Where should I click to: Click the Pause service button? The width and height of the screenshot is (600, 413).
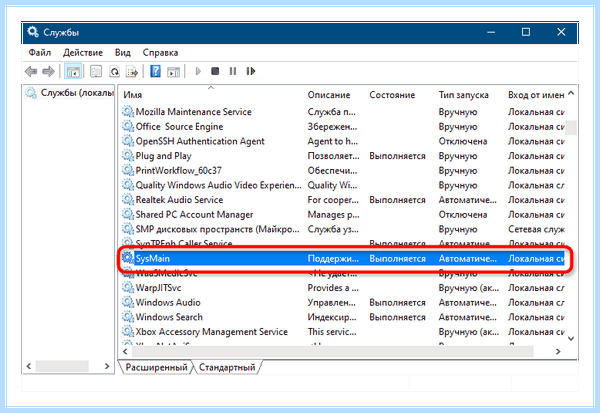(x=233, y=71)
